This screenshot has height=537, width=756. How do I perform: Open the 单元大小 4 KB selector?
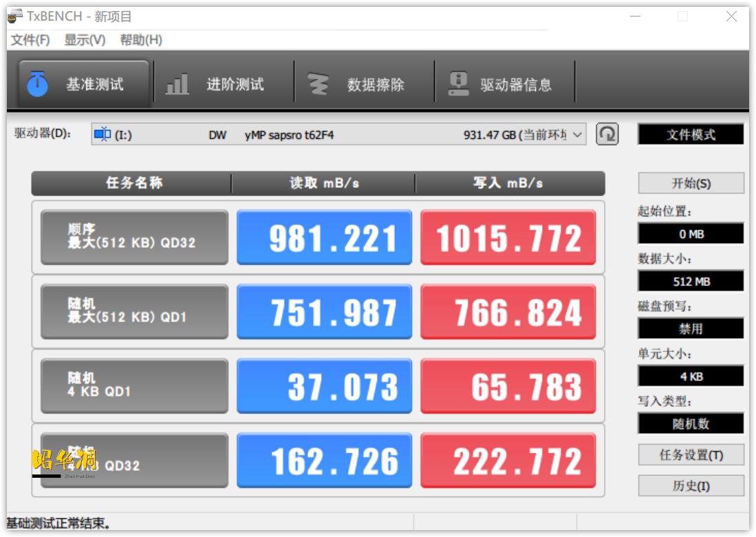click(x=691, y=376)
